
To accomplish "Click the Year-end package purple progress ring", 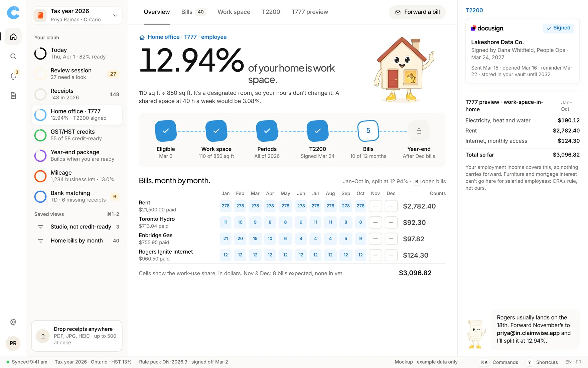I will point(40,156).
